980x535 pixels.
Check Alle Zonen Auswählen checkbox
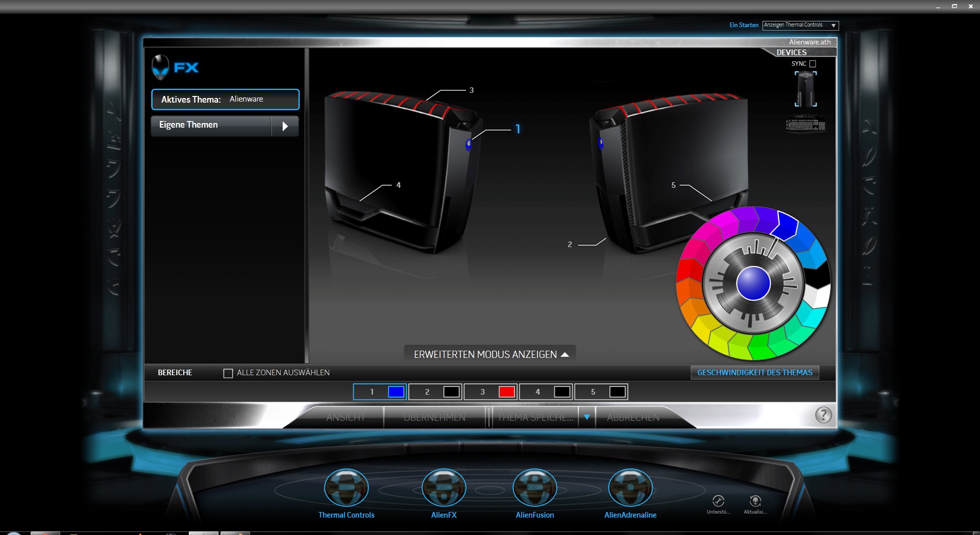coord(228,373)
